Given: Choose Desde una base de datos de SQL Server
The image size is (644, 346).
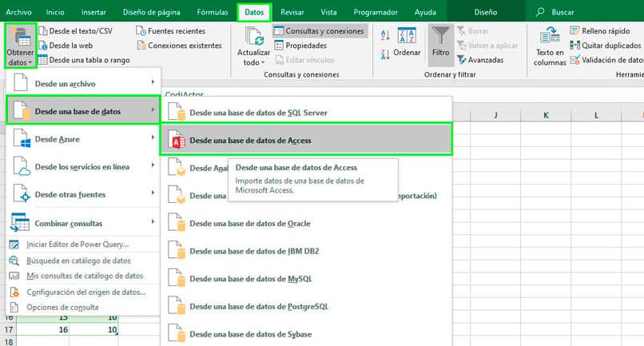Looking at the screenshot, I should pos(306,112).
